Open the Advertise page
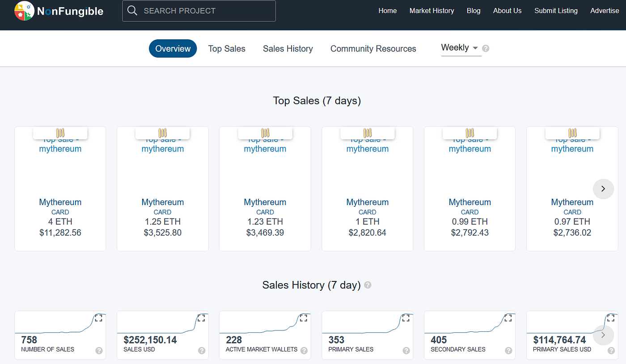 point(605,11)
